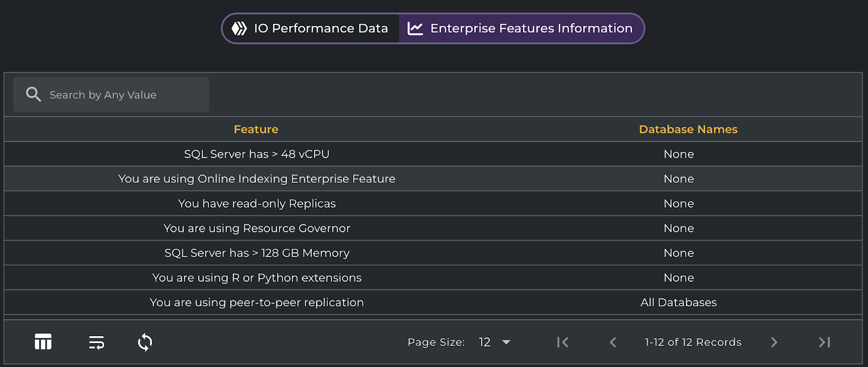Image resolution: width=868 pixels, height=367 pixels.
Task: Click the page size value 12
Action: 484,342
